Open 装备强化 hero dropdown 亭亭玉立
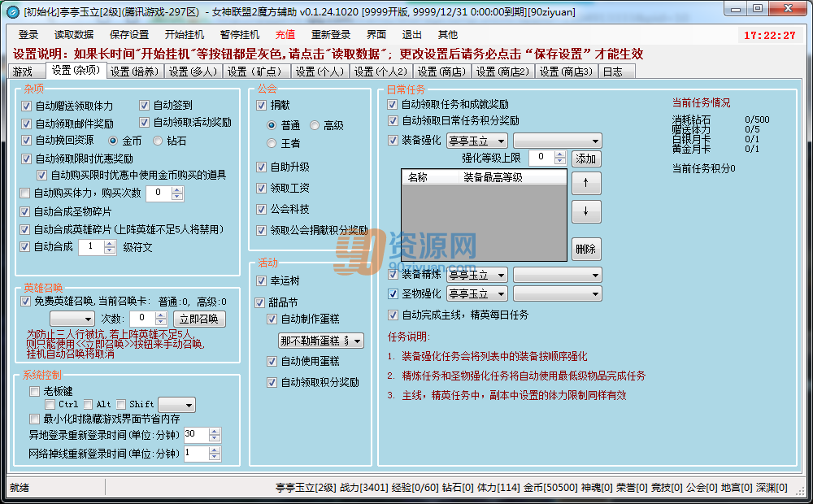Image resolution: width=813 pixels, height=504 pixels. tap(477, 141)
